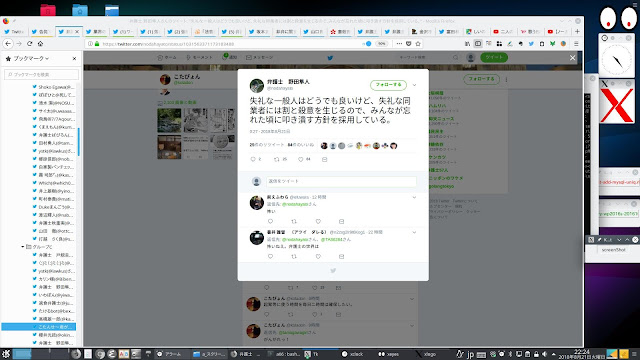Screen dimensions: 640x360
Task: Like the first reply heart icon
Action: click(x=318, y=221)
